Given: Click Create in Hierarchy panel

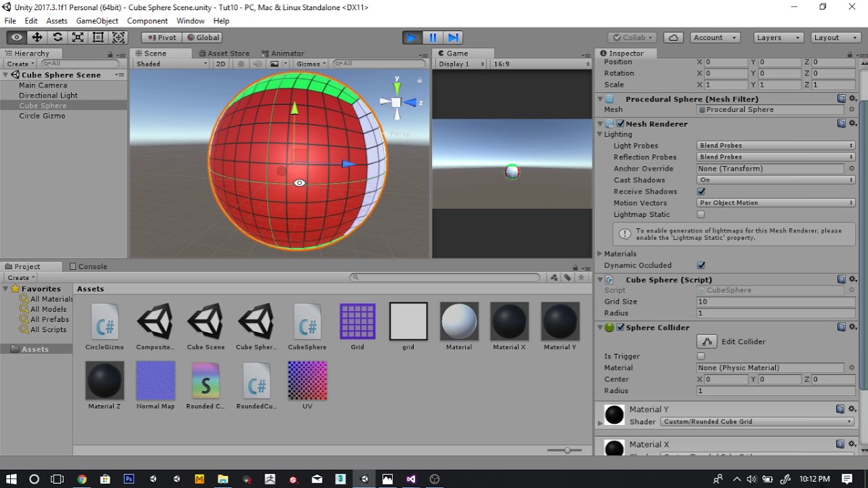Looking at the screenshot, I should tap(20, 64).
